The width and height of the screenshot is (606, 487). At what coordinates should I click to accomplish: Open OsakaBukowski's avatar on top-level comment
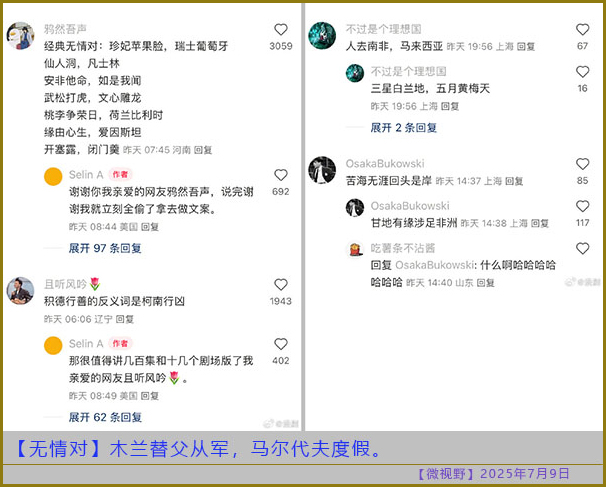coord(321,170)
